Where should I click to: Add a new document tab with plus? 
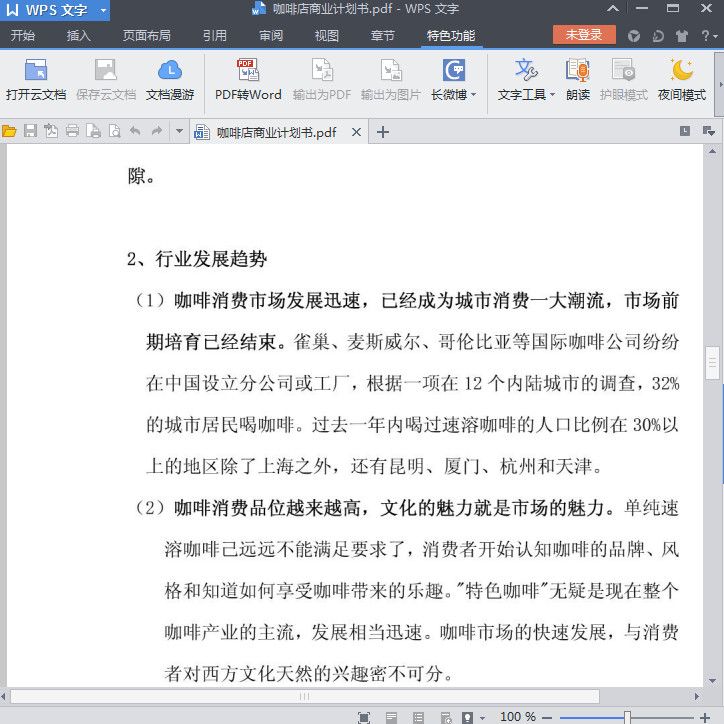point(382,133)
